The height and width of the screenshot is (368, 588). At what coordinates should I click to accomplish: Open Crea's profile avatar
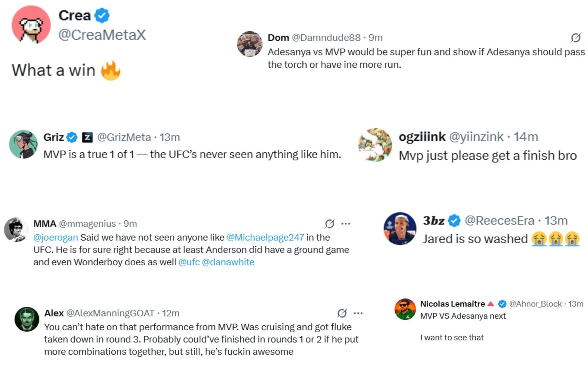tap(31, 25)
